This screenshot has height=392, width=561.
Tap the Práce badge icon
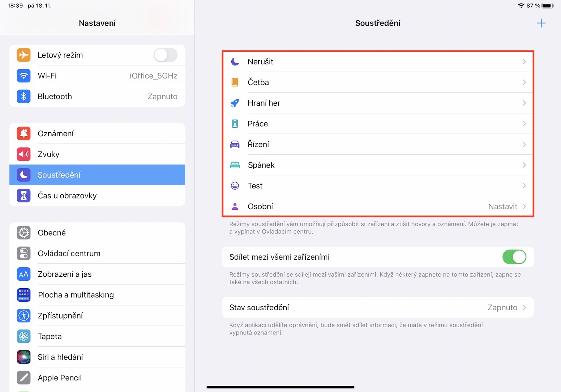pos(235,124)
